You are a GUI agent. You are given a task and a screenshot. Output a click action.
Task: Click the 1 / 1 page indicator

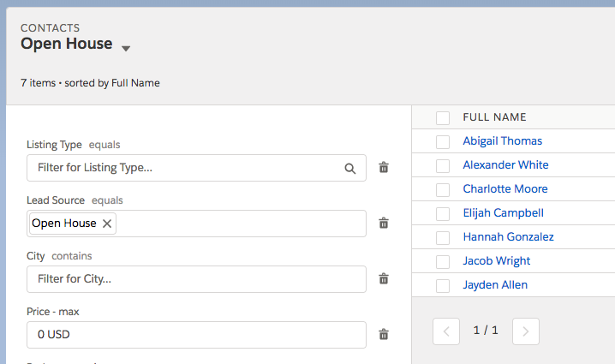[x=486, y=331]
